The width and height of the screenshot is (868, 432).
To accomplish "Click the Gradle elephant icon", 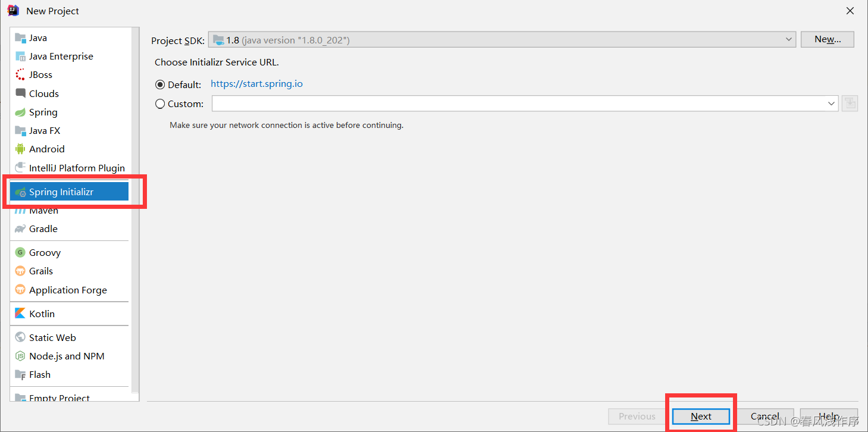I will tap(20, 228).
